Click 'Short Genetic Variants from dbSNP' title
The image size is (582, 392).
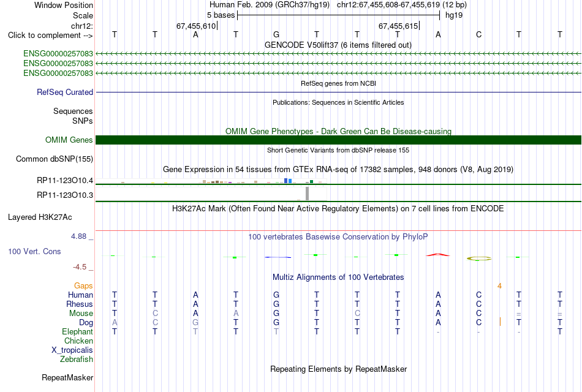tap(338, 150)
